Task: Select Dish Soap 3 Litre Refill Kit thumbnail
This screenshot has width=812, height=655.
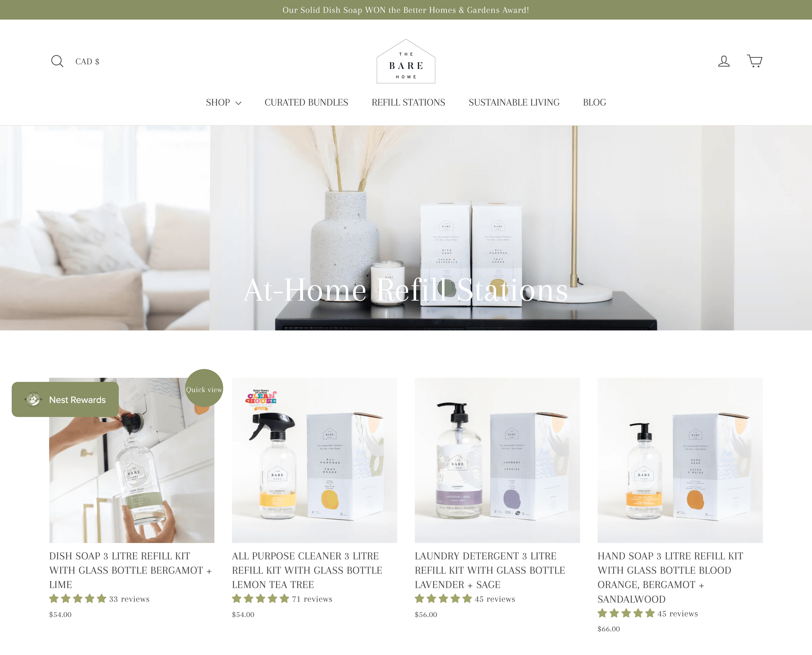Action: 132,459
